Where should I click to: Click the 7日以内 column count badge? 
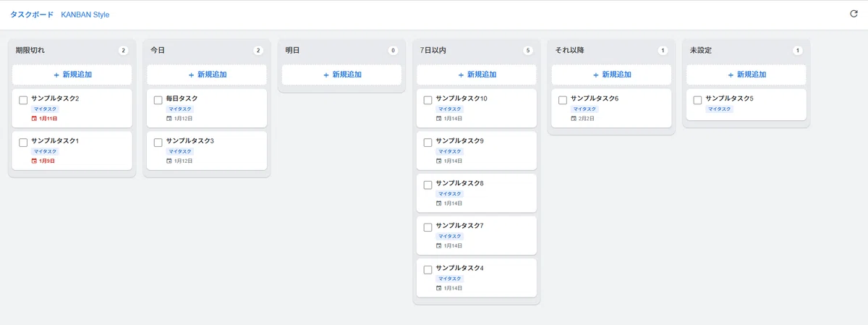(528, 51)
